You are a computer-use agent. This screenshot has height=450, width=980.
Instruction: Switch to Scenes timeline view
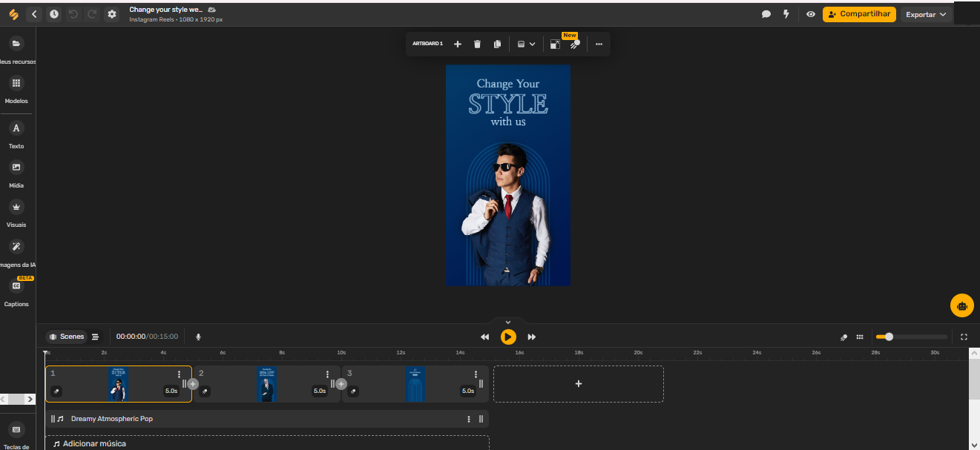67,337
